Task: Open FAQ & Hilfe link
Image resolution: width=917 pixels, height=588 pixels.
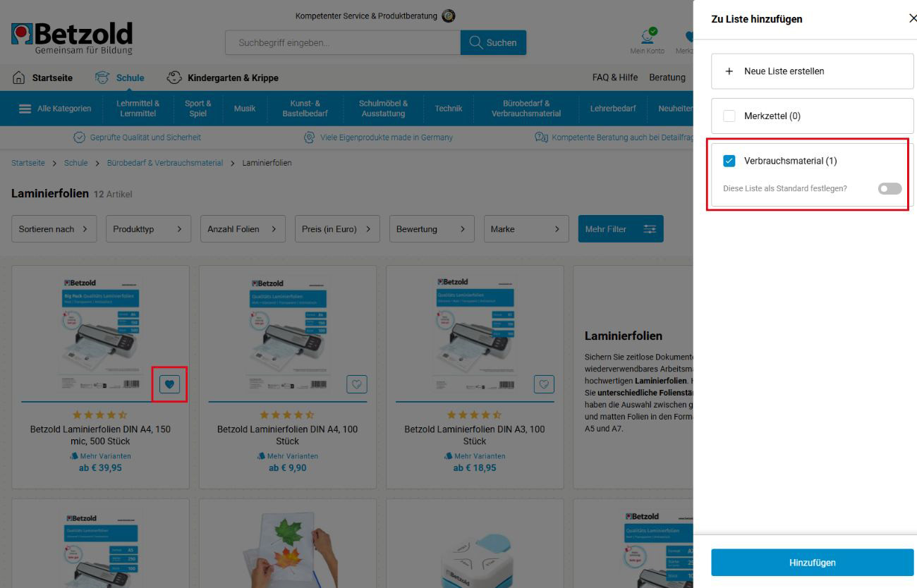Action: click(x=615, y=78)
